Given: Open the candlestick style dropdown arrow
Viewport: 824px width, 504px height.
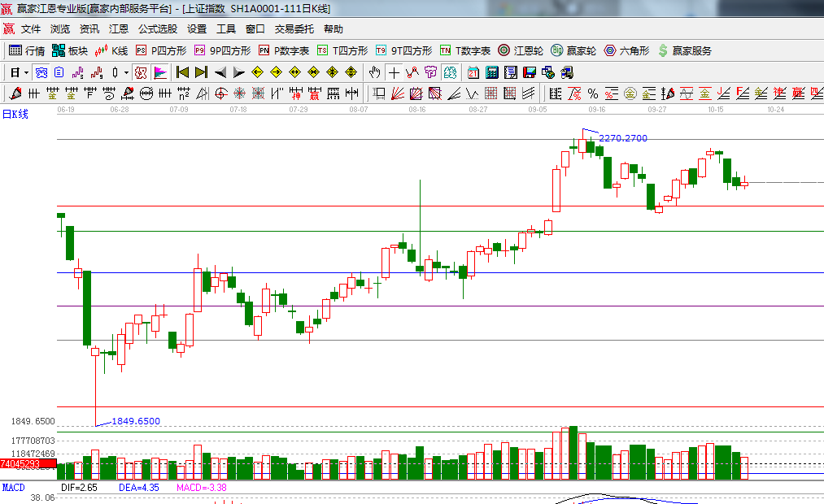Looking at the screenshot, I should click(125, 72).
